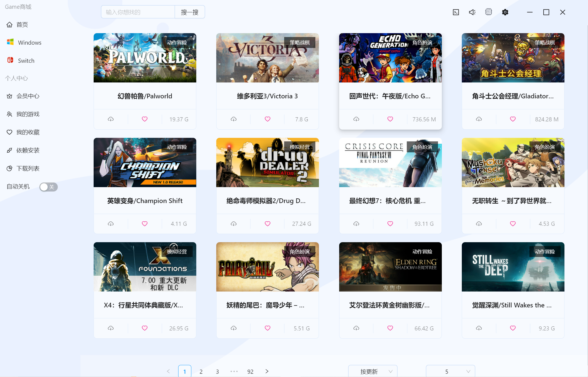588x377 pixels.
Task: Go to 首页 home in sidebar
Action: [17, 25]
